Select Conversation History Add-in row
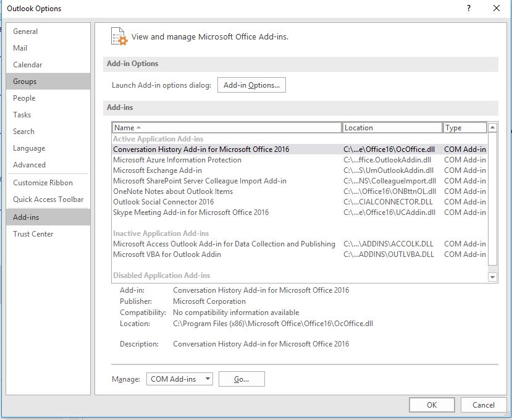 tap(300, 149)
